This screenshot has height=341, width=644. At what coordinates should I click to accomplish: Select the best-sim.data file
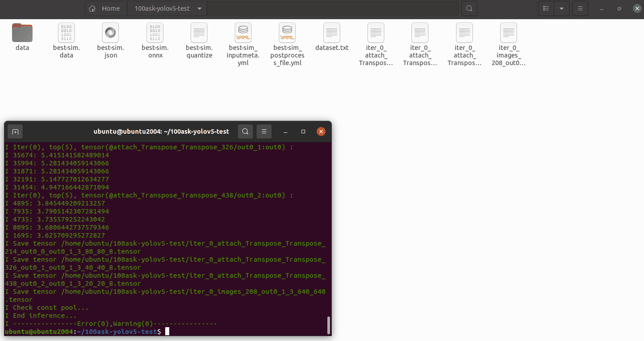66,32
